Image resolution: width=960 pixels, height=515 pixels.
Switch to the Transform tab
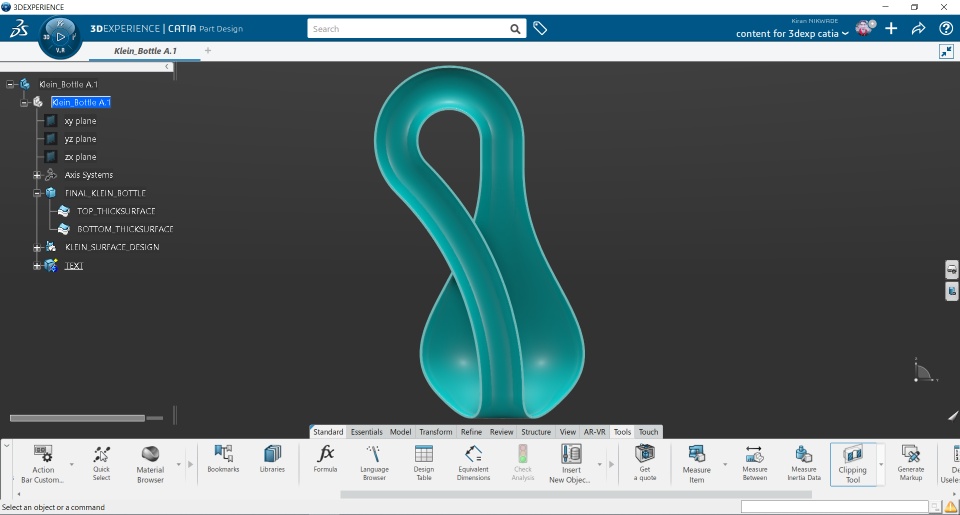(x=435, y=432)
